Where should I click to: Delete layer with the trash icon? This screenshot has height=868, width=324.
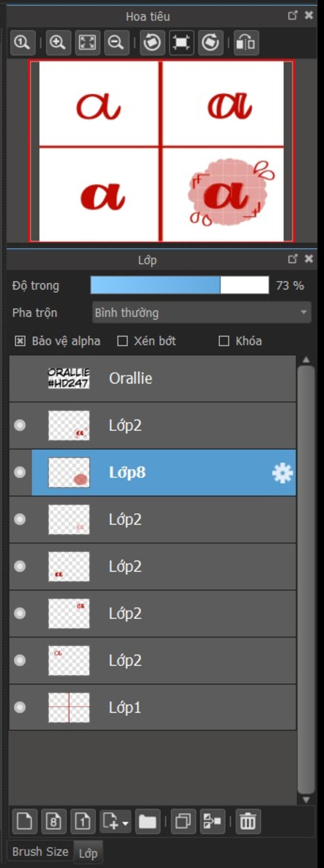point(248,821)
